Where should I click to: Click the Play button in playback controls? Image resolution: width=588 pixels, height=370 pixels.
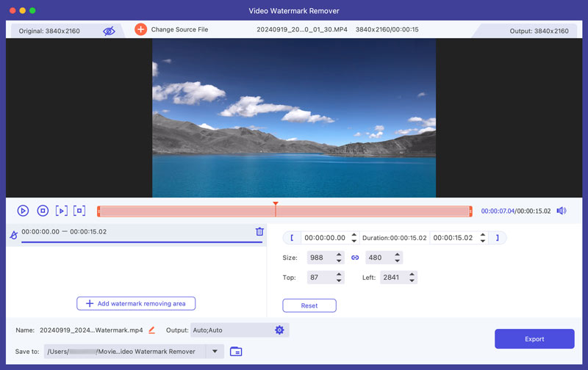point(24,211)
